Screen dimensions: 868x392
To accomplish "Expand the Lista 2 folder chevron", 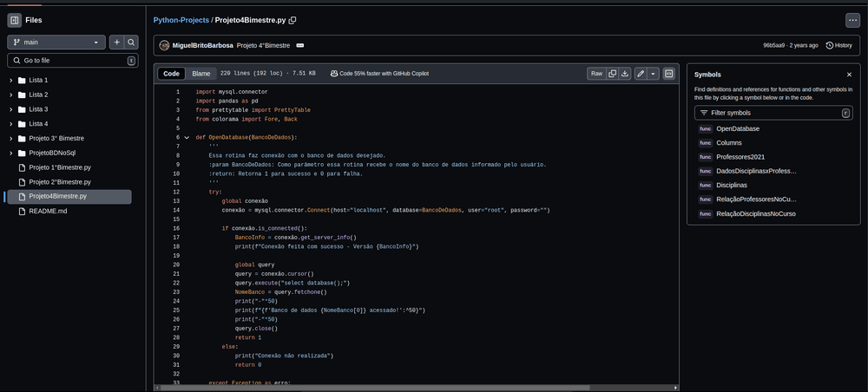I will click(x=11, y=95).
